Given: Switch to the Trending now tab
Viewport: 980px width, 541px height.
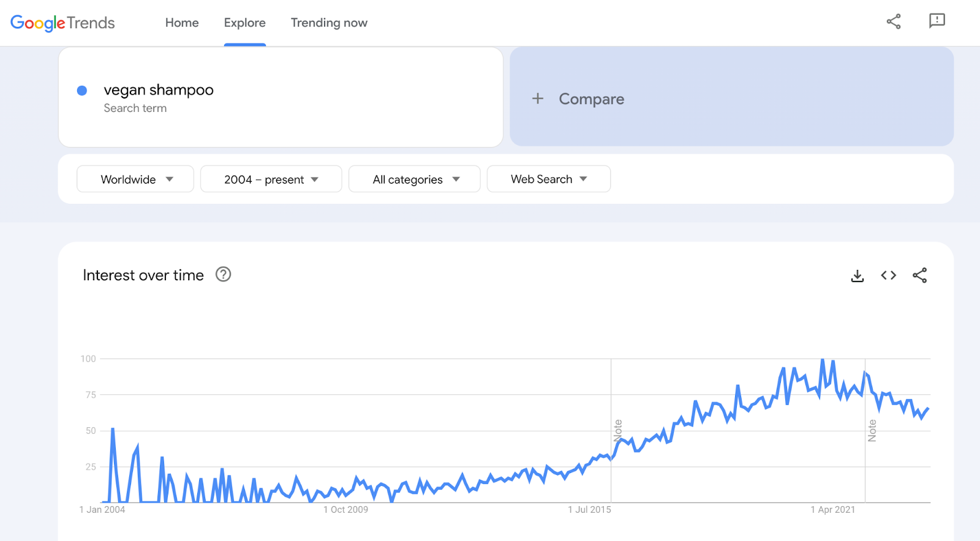Looking at the screenshot, I should [329, 23].
